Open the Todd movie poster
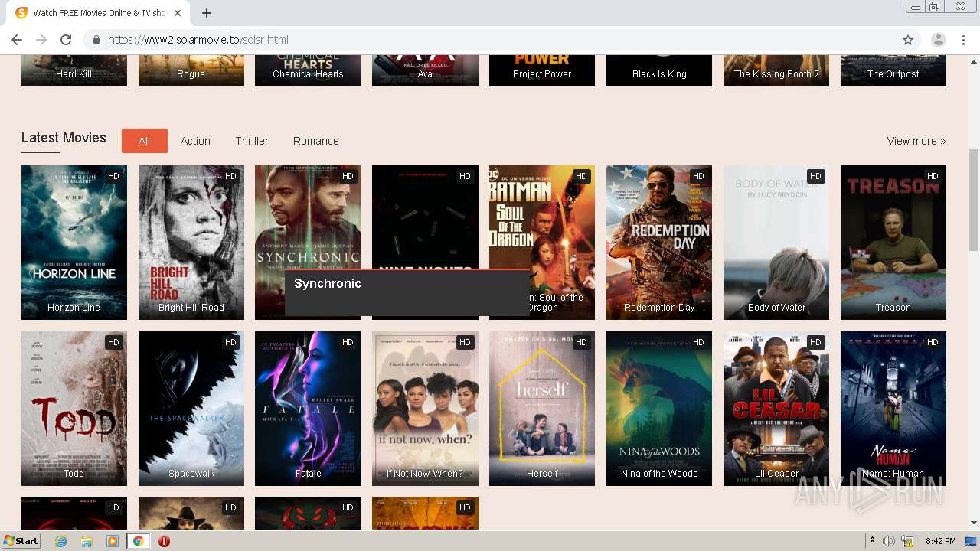The image size is (980, 551). click(x=74, y=409)
